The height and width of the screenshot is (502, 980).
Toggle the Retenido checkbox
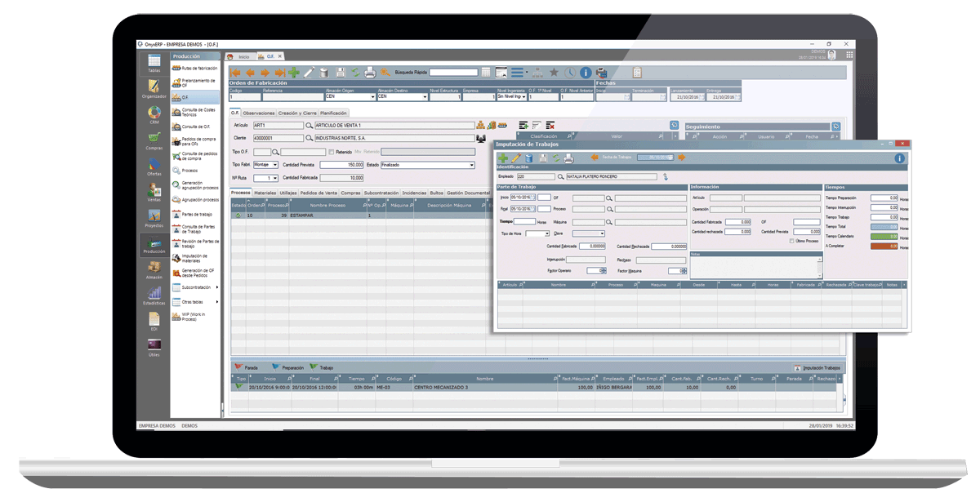pyautogui.click(x=331, y=152)
